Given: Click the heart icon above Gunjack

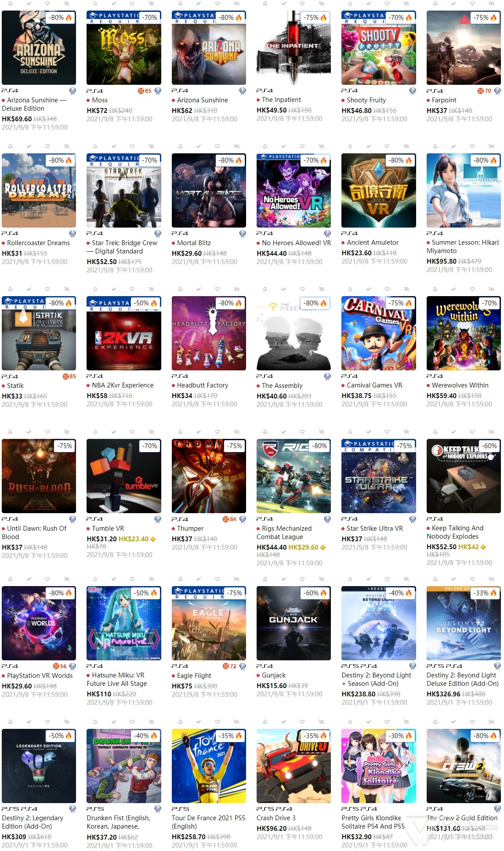Looking at the screenshot, I should [x=302, y=579].
